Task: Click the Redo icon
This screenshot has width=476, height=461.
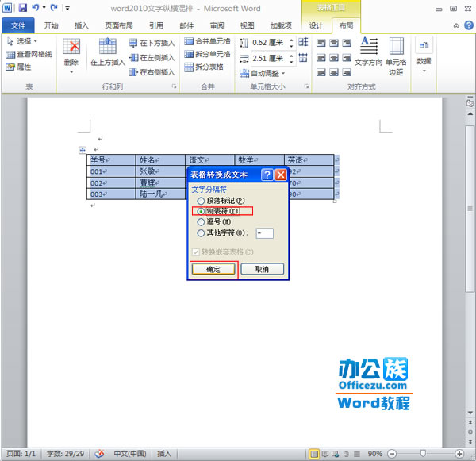Action: click(x=54, y=8)
